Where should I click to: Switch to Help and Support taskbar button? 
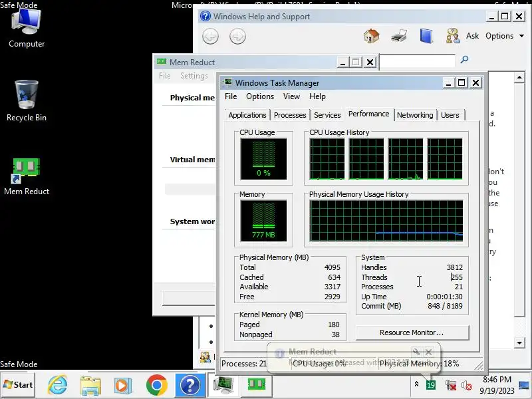point(190,385)
